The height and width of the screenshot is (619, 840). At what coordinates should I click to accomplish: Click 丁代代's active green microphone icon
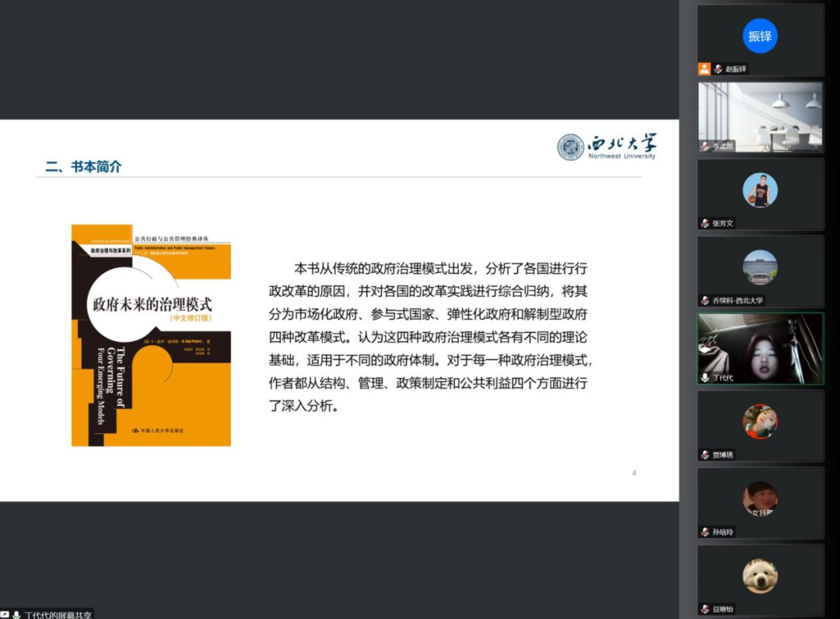point(705,377)
